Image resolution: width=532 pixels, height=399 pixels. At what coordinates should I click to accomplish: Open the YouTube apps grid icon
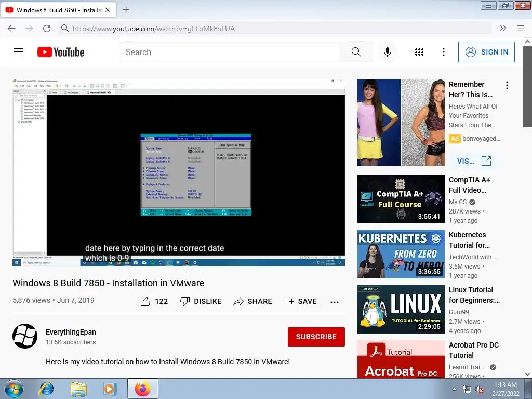(x=419, y=52)
